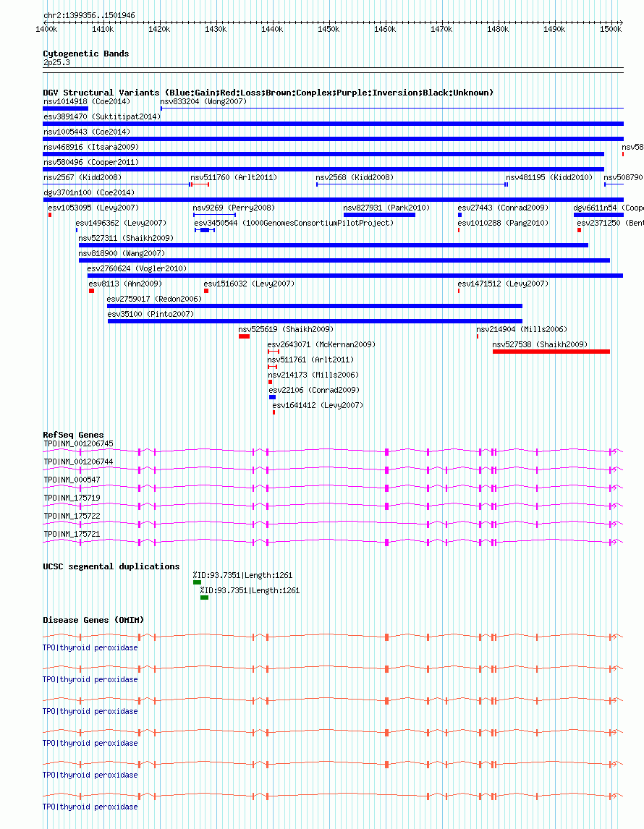Click UCSC segmental duplications track title

point(111,566)
